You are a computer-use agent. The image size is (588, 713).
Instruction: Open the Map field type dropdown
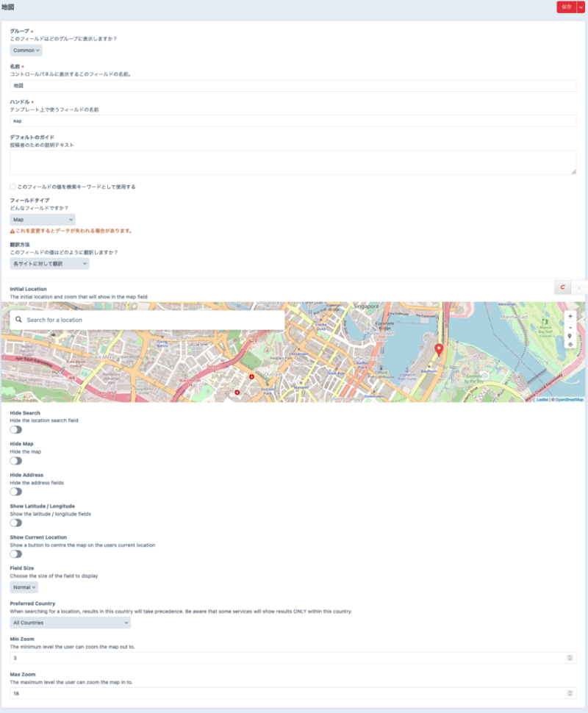click(x=43, y=219)
